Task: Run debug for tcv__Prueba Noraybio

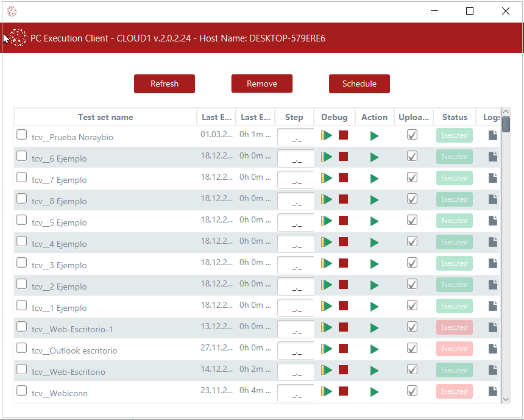Action: coord(327,135)
